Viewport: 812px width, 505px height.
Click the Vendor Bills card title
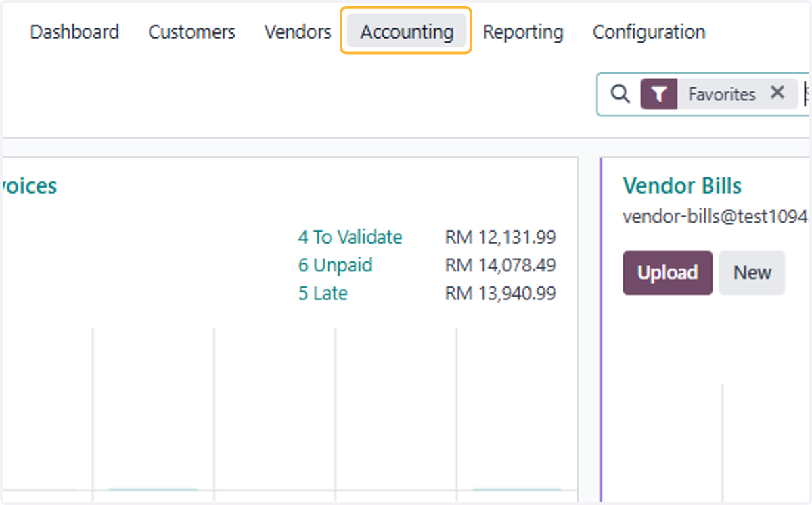(682, 185)
